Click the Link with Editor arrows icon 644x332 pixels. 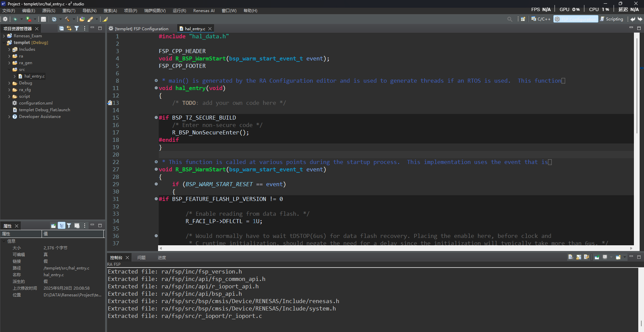pyautogui.click(x=69, y=29)
